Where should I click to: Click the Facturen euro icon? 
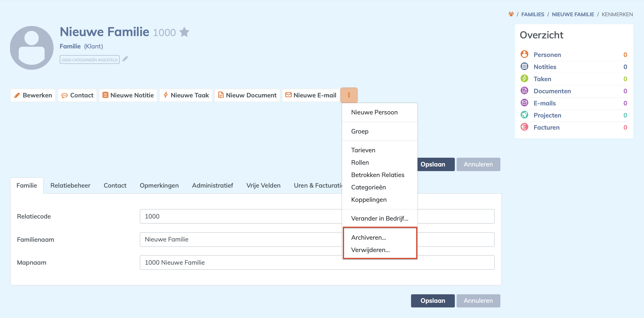point(524,127)
